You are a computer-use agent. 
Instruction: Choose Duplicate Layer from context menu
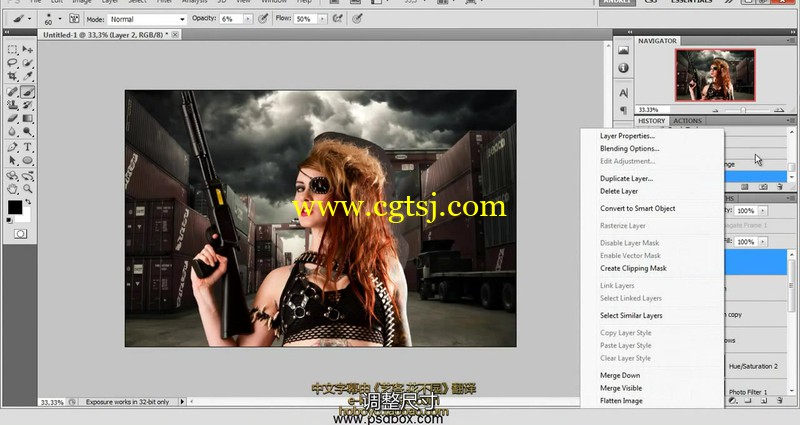627,179
